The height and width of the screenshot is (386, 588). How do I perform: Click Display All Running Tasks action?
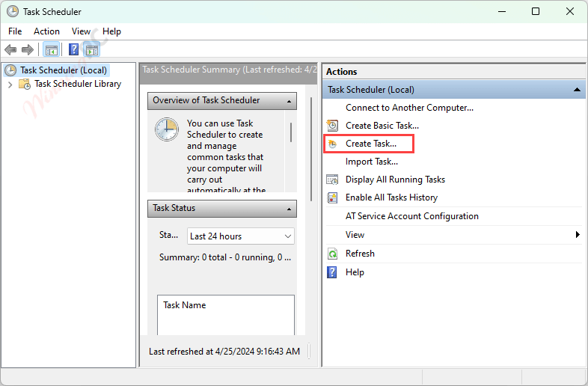[x=395, y=180]
